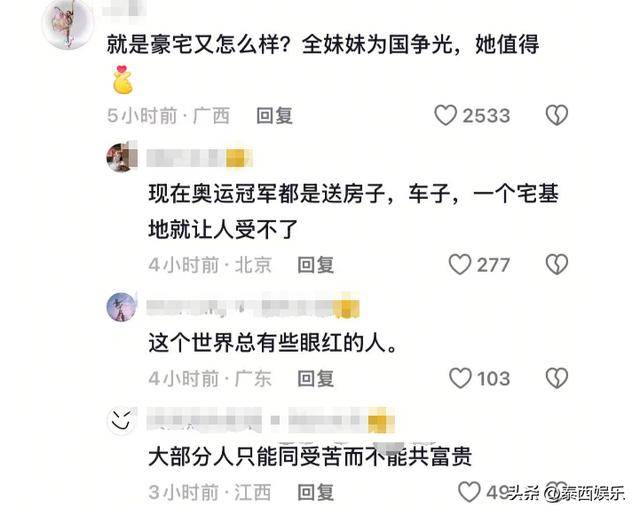
Task: Tap the heart emoji in first comment
Action: 122,80
